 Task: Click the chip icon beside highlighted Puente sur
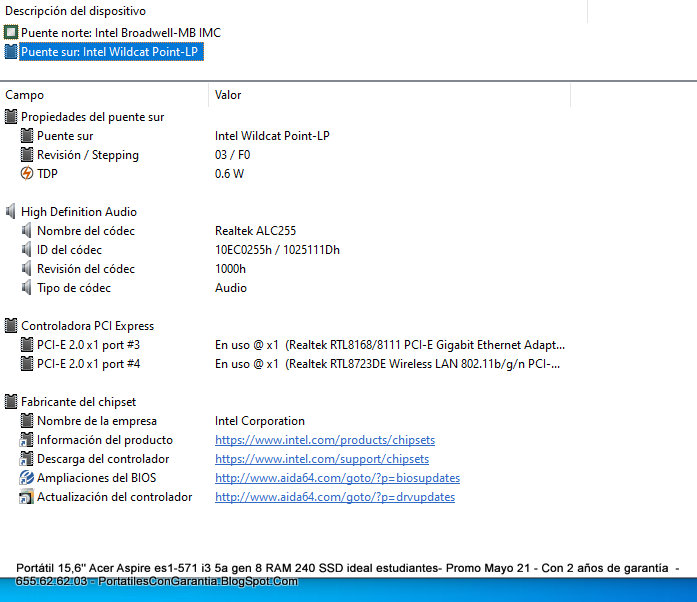[11, 52]
